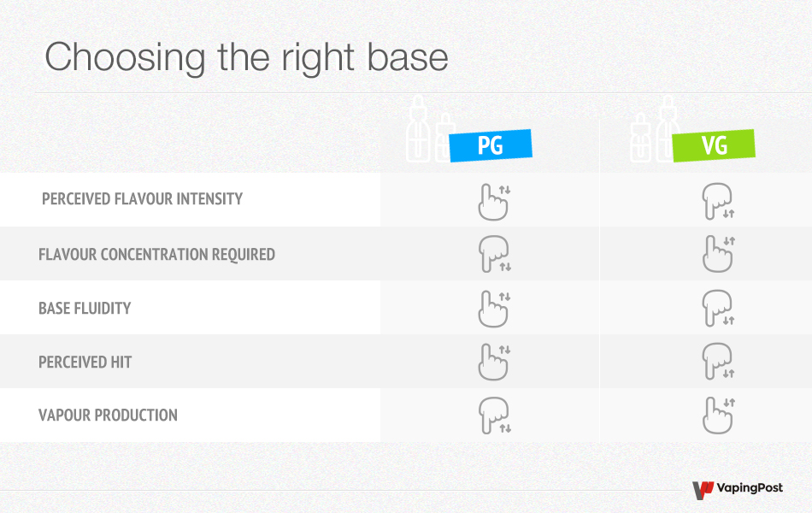
Task: Click the 'Choosing the right base' title
Action: tap(246, 57)
